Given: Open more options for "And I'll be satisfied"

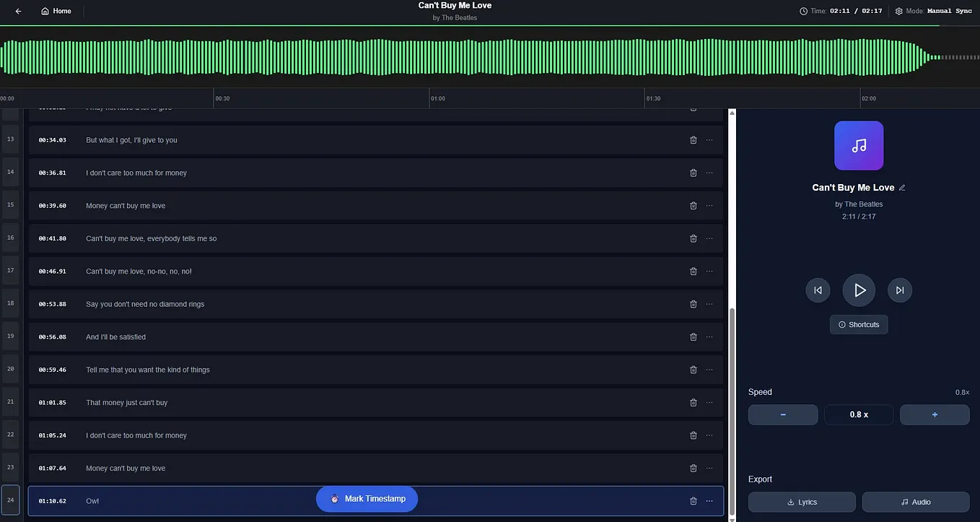Looking at the screenshot, I should click(709, 336).
